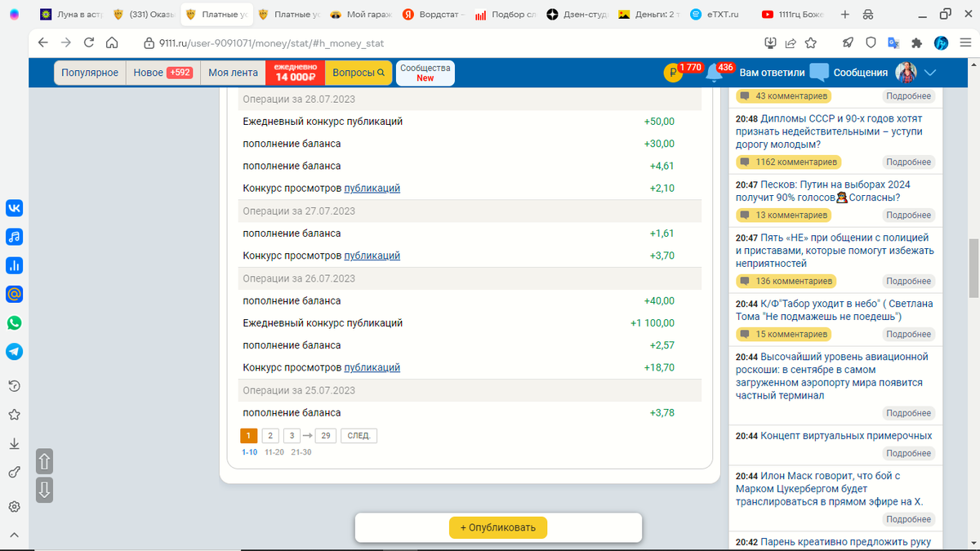Open Telegram from the sidebar
Viewport: 980px width, 551px height.
(14, 351)
